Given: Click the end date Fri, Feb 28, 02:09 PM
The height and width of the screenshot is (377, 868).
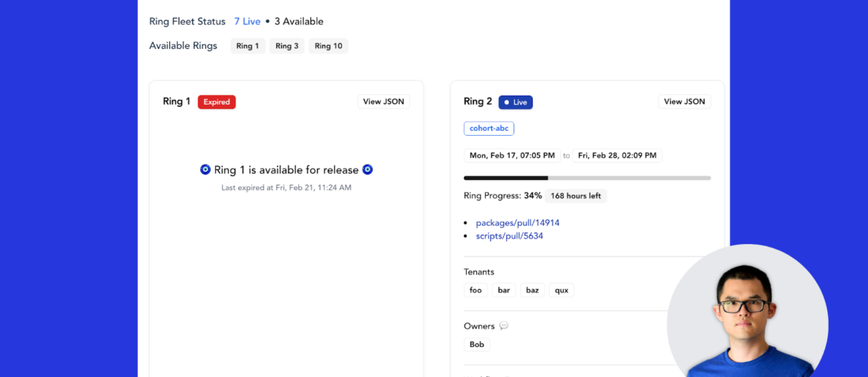Looking at the screenshot, I should 617,156.
